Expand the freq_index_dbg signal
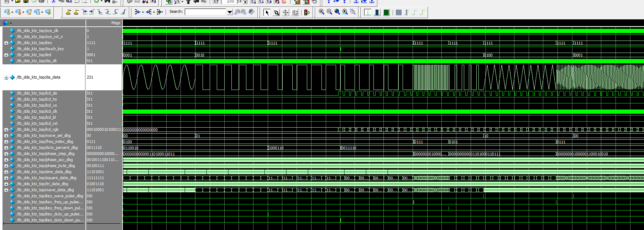This screenshot has width=644, height=230. click(6, 142)
